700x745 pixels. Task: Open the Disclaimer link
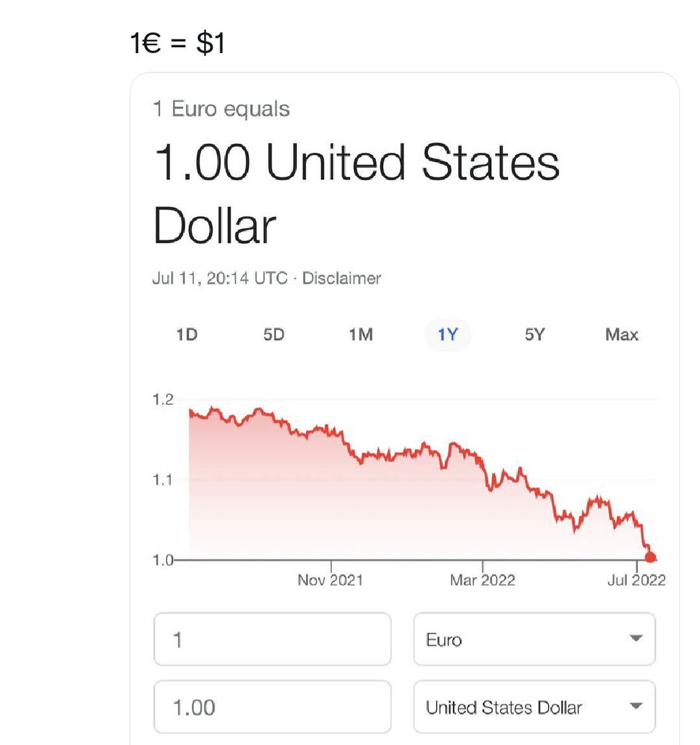coord(342,279)
